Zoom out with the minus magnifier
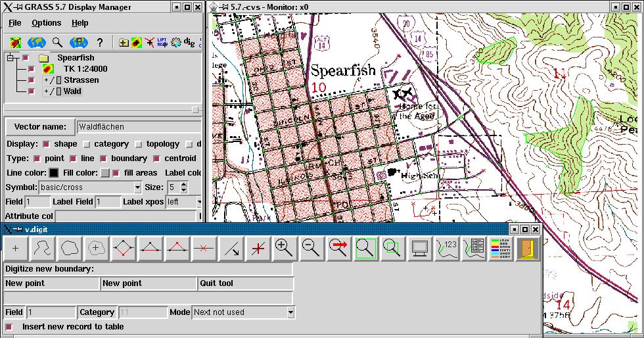Image resolution: width=644 pixels, height=338 pixels. point(311,249)
